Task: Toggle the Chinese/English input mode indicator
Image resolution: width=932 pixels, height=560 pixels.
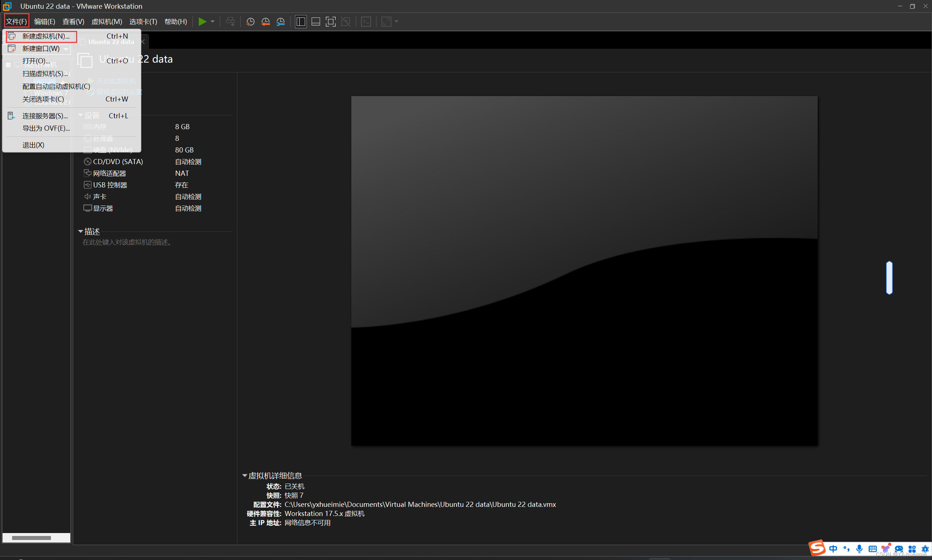Action: [x=833, y=549]
